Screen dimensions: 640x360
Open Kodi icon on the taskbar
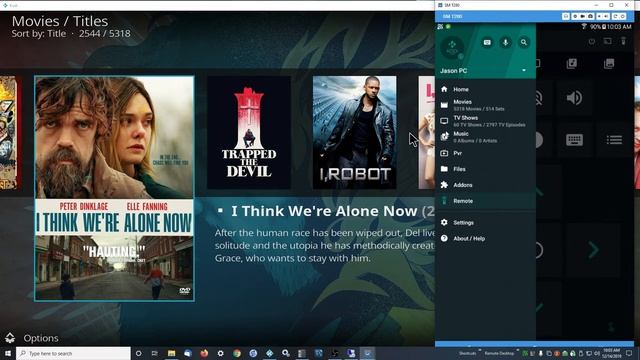click(269, 353)
